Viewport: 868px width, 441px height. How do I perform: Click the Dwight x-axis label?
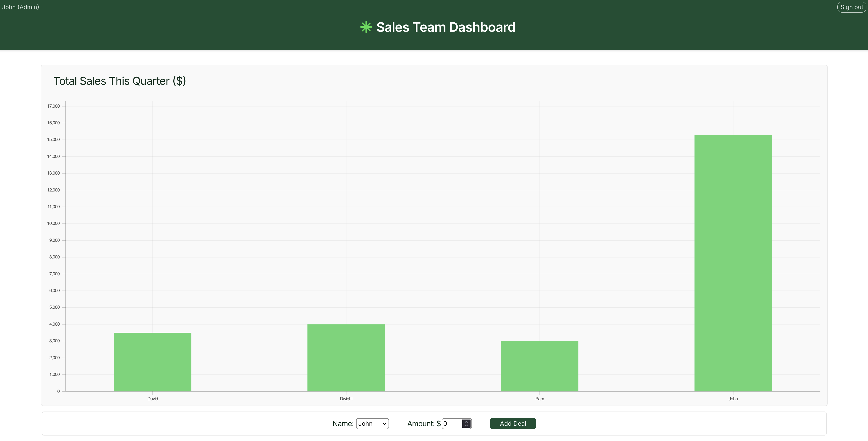click(346, 399)
